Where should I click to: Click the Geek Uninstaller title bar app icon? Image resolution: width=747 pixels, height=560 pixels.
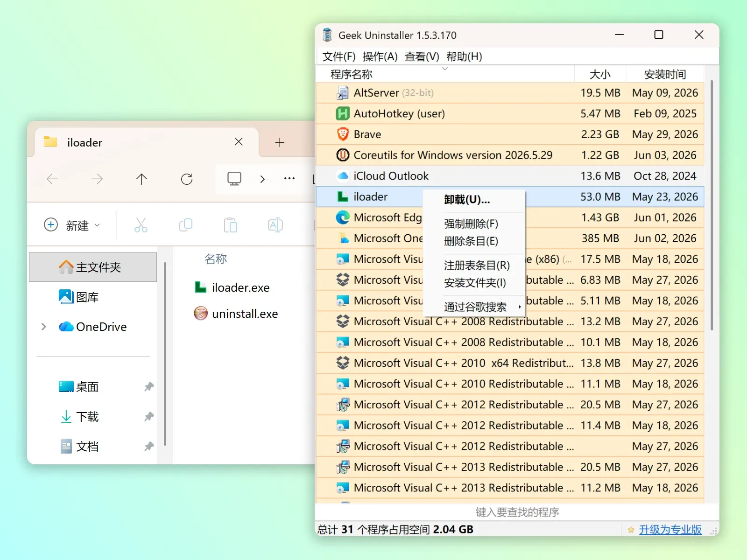(x=328, y=35)
